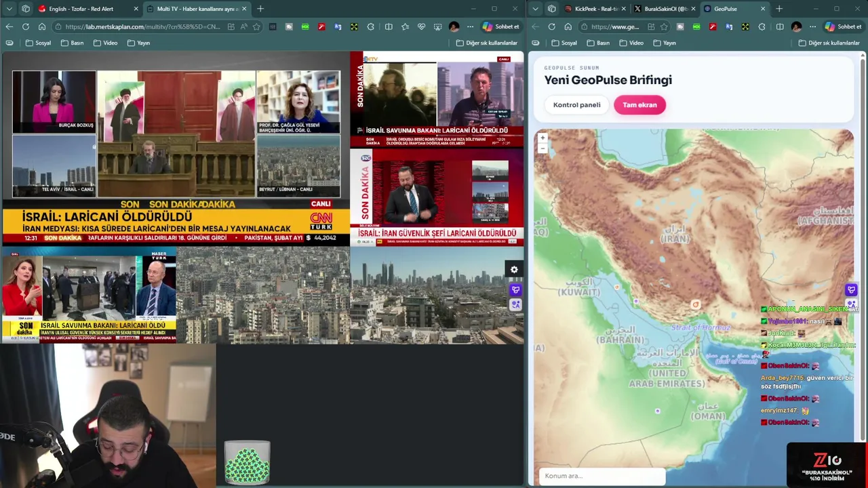The image size is (868, 488).
Task: Open read aloud icon in left address bar
Action: click(x=243, y=26)
